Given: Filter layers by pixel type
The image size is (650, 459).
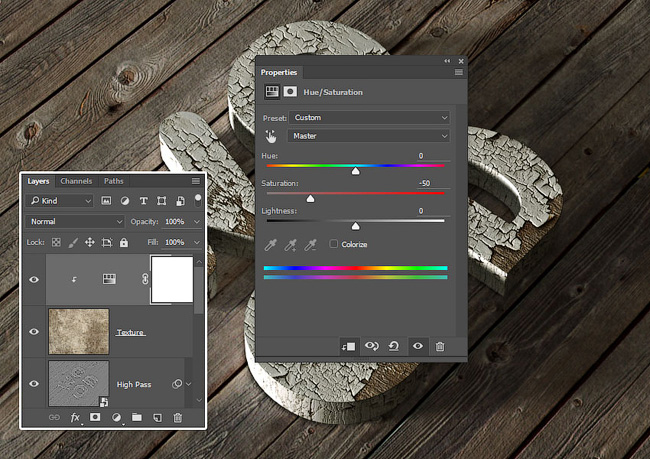Looking at the screenshot, I should point(106,201).
